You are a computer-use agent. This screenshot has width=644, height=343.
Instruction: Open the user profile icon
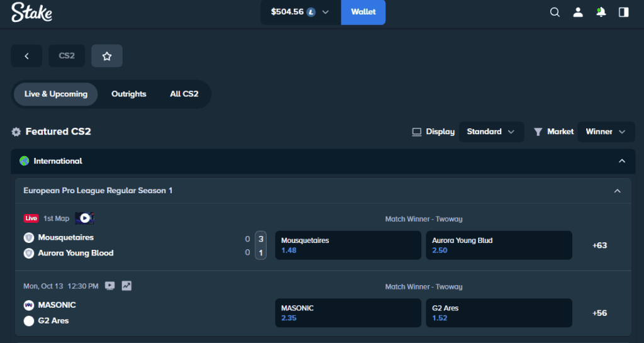pyautogui.click(x=578, y=12)
